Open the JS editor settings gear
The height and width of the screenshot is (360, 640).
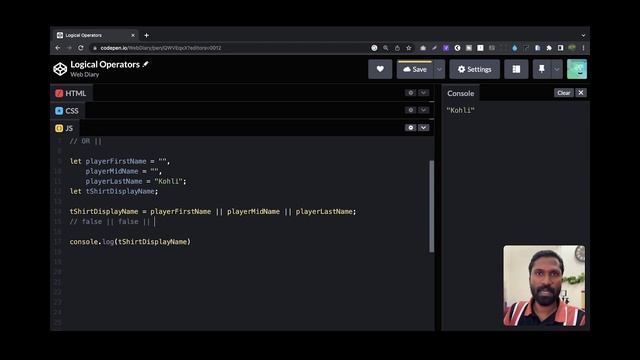411,128
